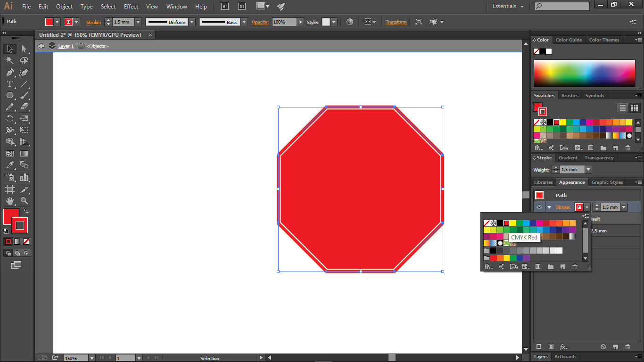Set paint mode to Color
This screenshot has width=644, height=362.
(x=8, y=241)
